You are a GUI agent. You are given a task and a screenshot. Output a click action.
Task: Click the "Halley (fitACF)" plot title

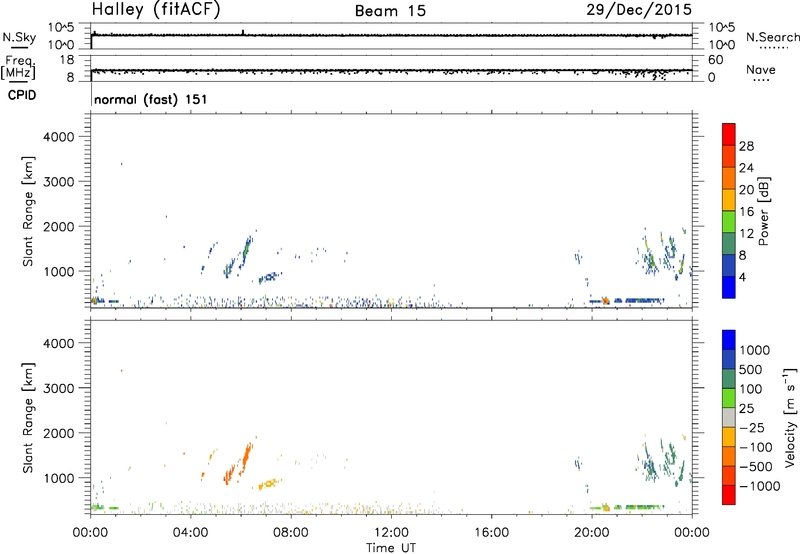pyautogui.click(x=156, y=9)
